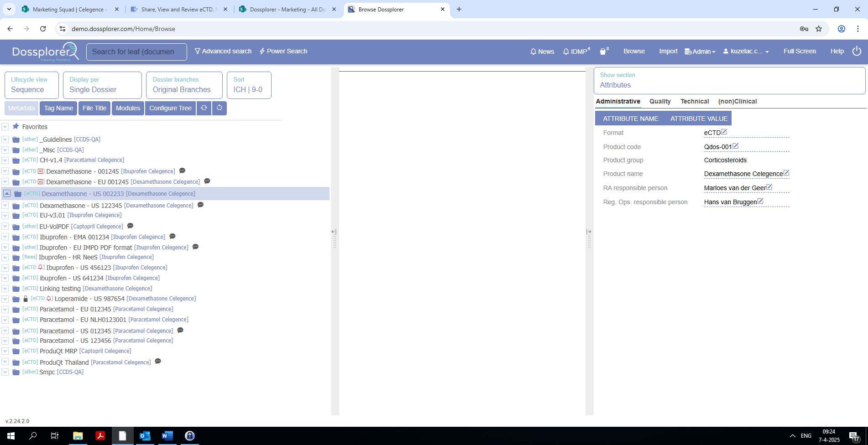This screenshot has height=445, width=868.
Task: Click the power logout icon
Action: click(857, 51)
